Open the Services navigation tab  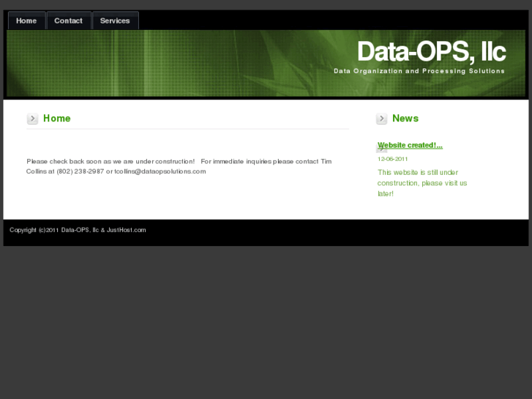(x=116, y=20)
